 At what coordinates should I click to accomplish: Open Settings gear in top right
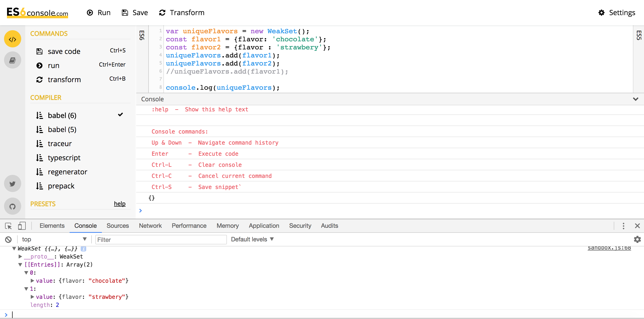(601, 13)
